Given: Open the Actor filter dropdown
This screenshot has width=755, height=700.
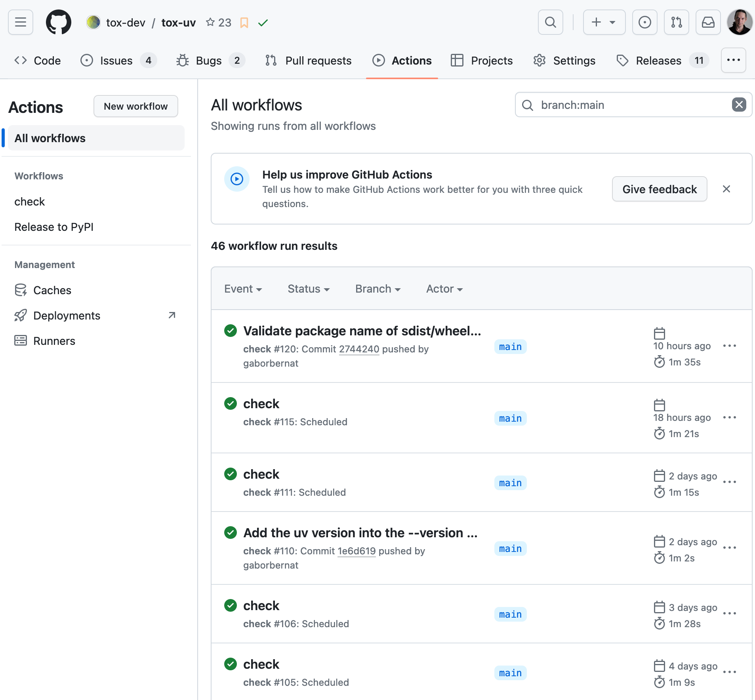Looking at the screenshot, I should coord(444,289).
